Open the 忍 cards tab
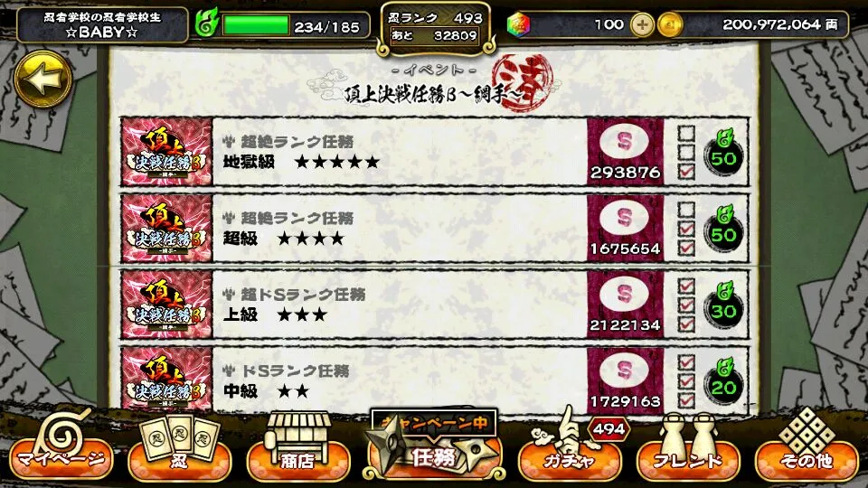This screenshot has height=488, width=868. [179, 449]
